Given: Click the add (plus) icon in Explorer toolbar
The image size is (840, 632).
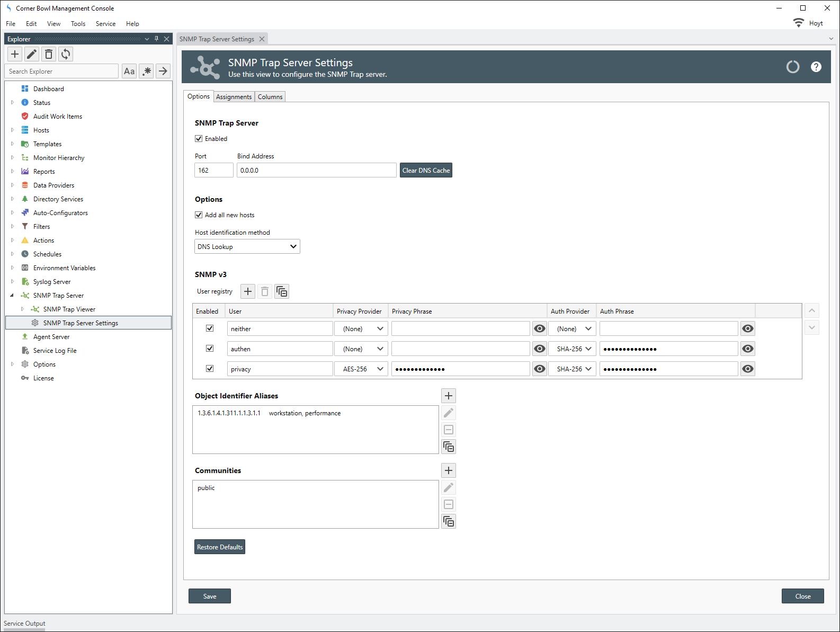Looking at the screenshot, I should 15,54.
